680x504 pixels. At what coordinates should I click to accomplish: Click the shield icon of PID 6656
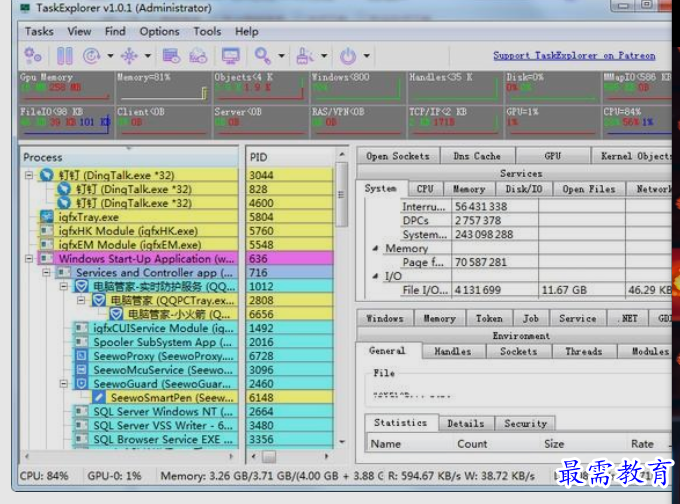(x=116, y=314)
